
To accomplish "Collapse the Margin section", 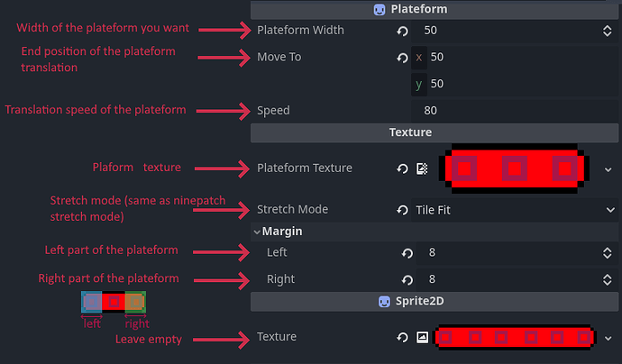I will coord(257,232).
